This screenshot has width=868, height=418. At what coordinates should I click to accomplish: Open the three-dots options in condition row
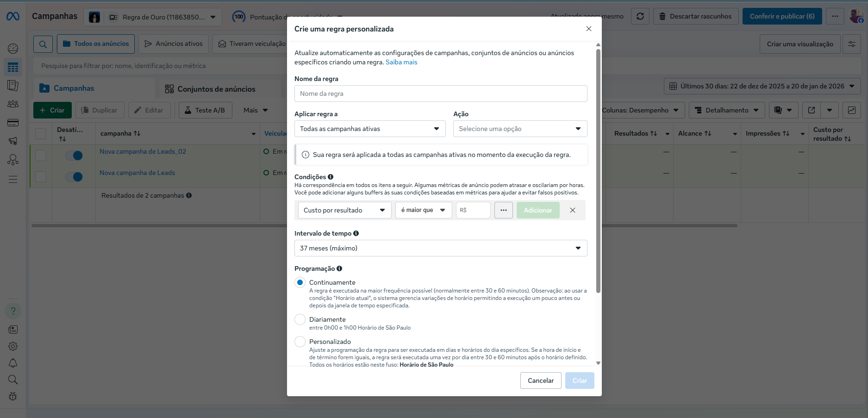pyautogui.click(x=503, y=210)
